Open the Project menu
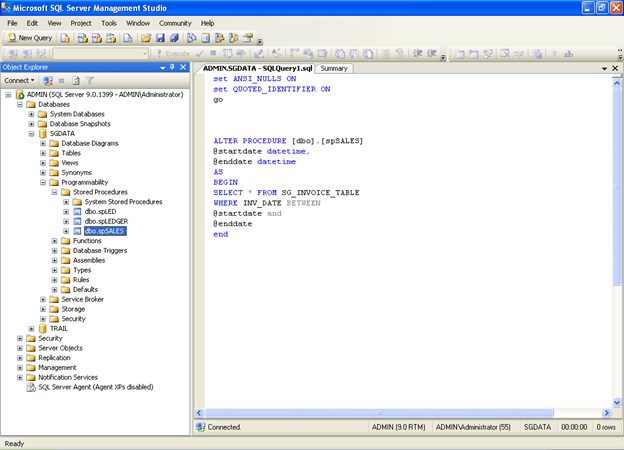The height and width of the screenshot is (450, 624). coord(81,23)
